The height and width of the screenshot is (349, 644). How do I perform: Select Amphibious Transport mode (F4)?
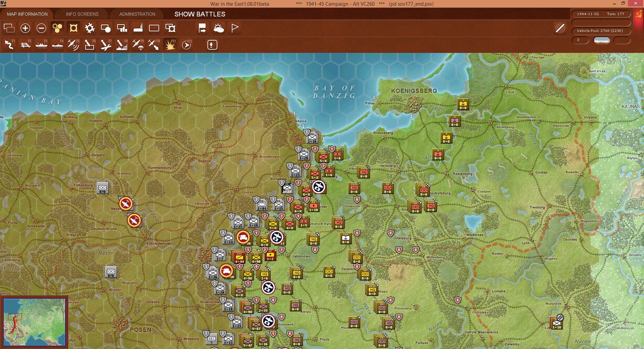[x=57, y=45]
